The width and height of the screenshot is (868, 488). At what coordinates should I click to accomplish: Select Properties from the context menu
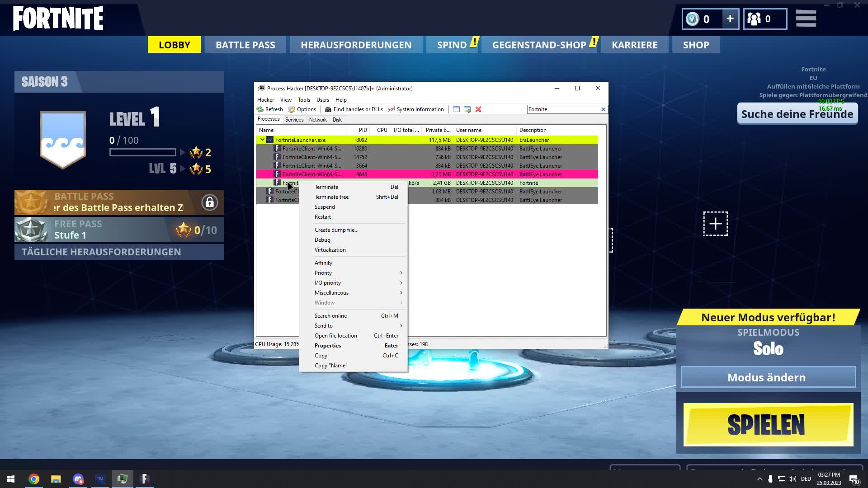(327, 345)
